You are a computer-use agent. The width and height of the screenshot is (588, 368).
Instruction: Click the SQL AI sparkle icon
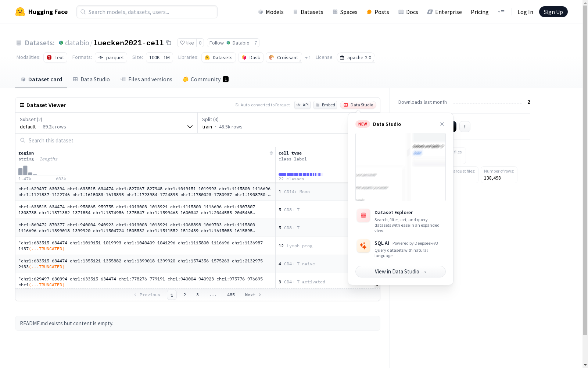(363, 246)
